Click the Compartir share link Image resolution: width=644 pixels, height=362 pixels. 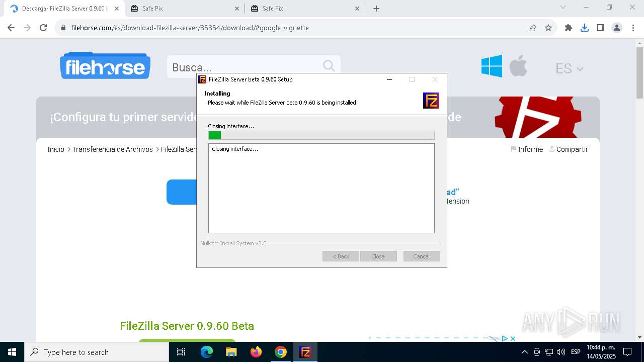click(569, 149)
